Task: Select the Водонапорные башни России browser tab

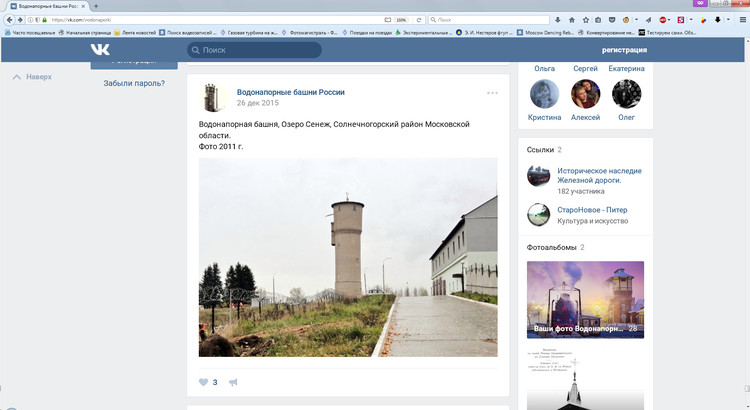Action: click(47, 6)
